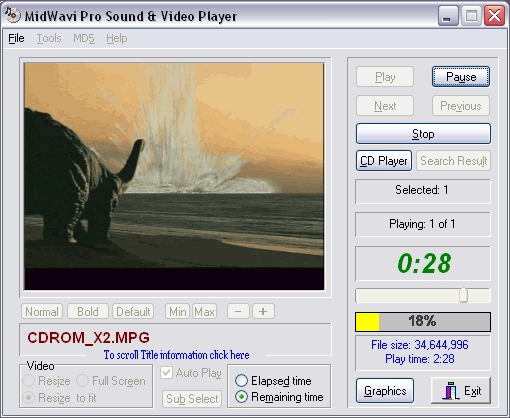
Task: Click the minus decrease button
Action: (238, 312)
